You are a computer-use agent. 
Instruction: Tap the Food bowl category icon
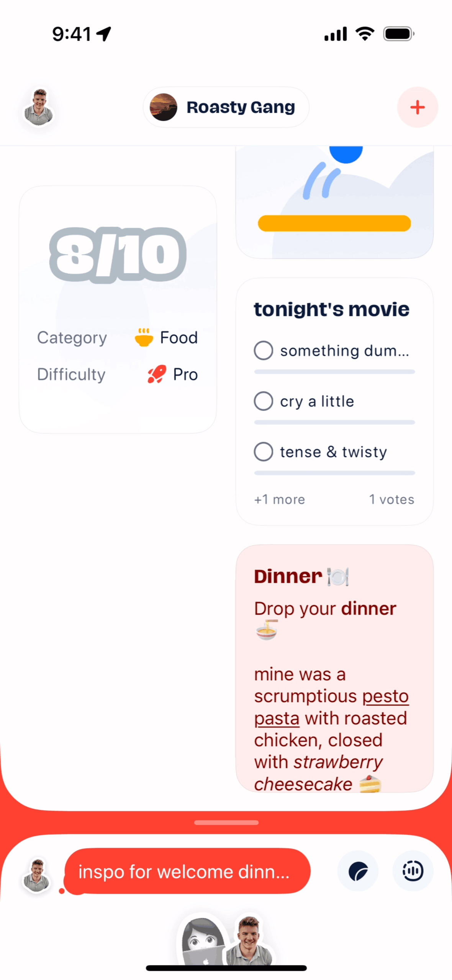pyautogui.click(x=144, y=337)
